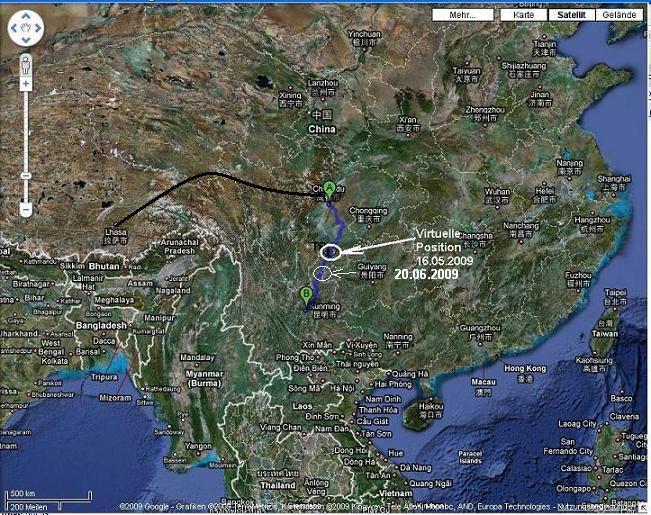Click the green marker B near Kunming
The image size is (651, 515).
(305, 292)
